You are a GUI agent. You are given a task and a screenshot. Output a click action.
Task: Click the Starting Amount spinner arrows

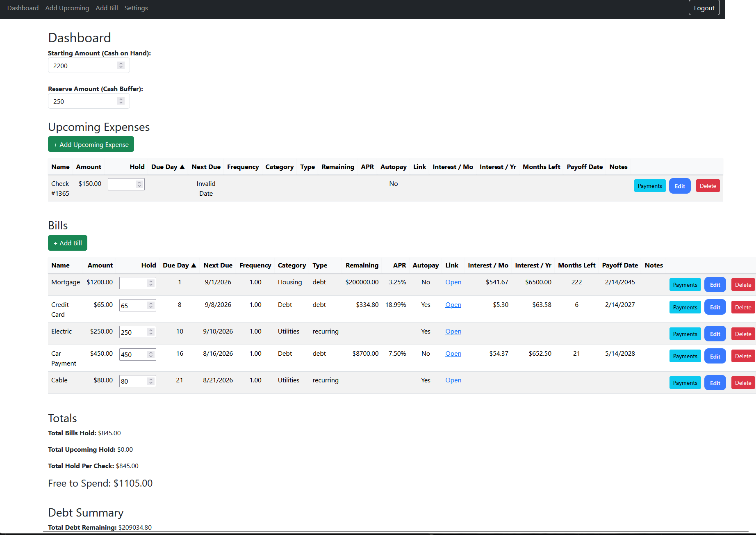[x=121, y=65]
